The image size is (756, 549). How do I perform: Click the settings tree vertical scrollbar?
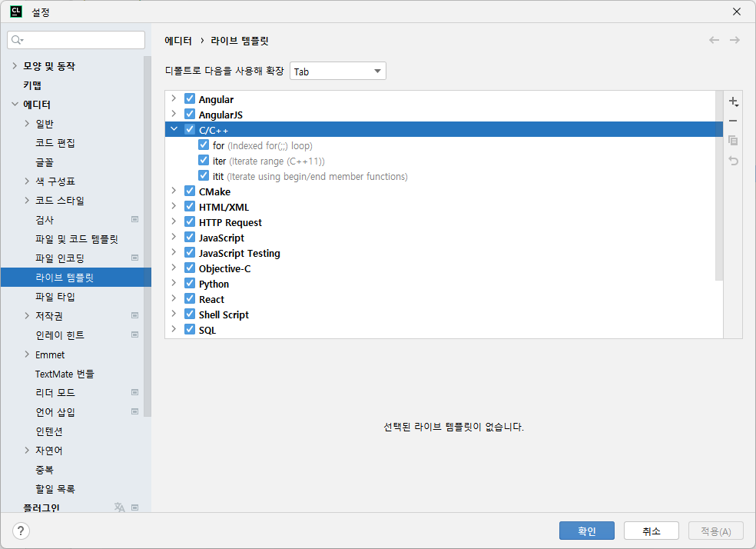point(148,236)
